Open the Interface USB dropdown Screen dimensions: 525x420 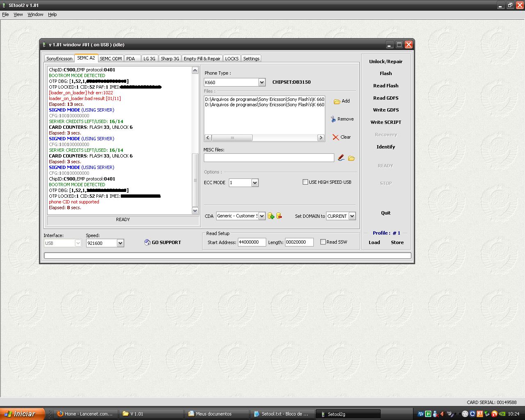(x=78, y=243)
